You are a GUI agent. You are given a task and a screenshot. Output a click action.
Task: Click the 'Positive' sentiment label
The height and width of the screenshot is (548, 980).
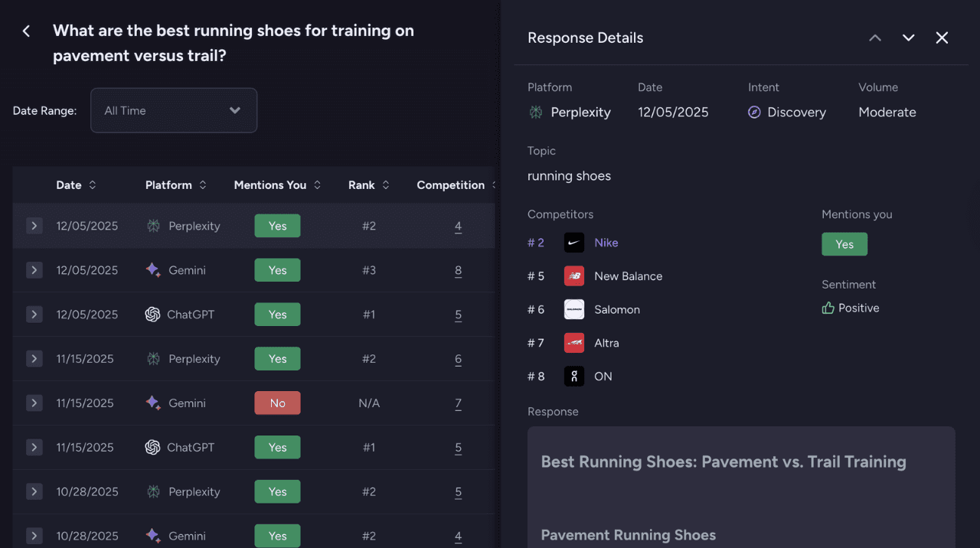[859, 308]
